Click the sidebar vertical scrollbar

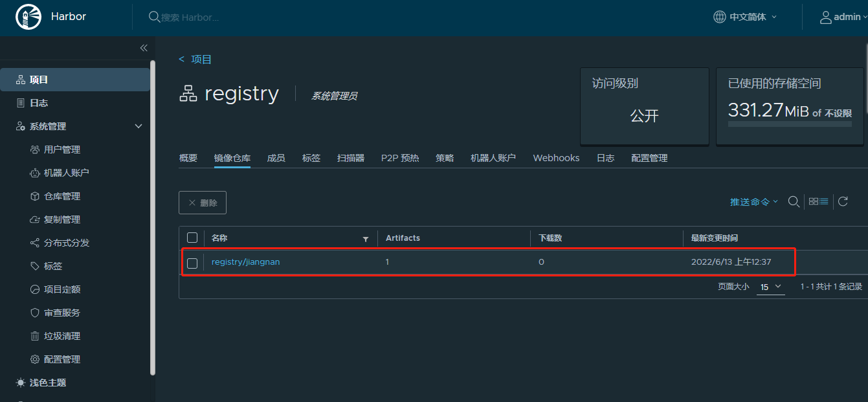click(153, 218)
